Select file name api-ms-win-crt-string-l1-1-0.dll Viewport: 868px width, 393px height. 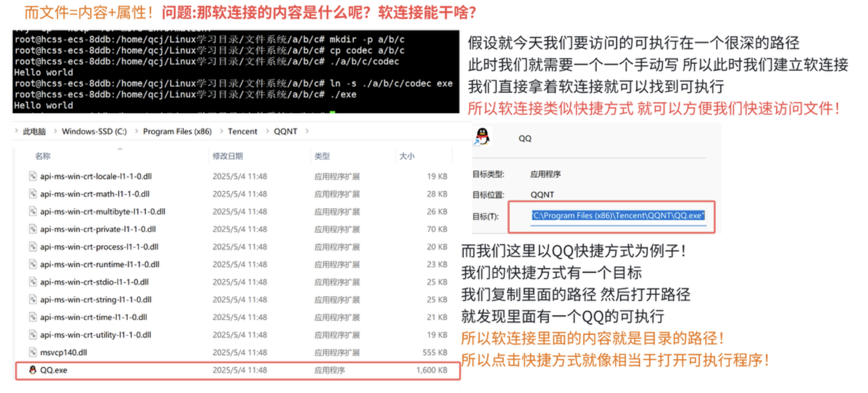pos(96,299)
